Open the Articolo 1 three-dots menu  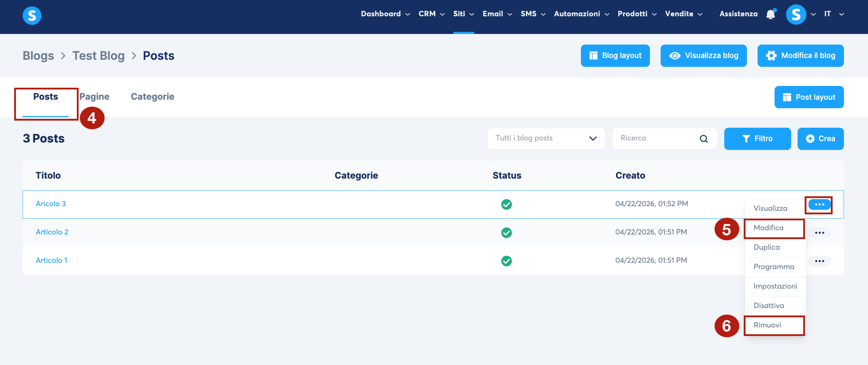(x=820, y=261)
